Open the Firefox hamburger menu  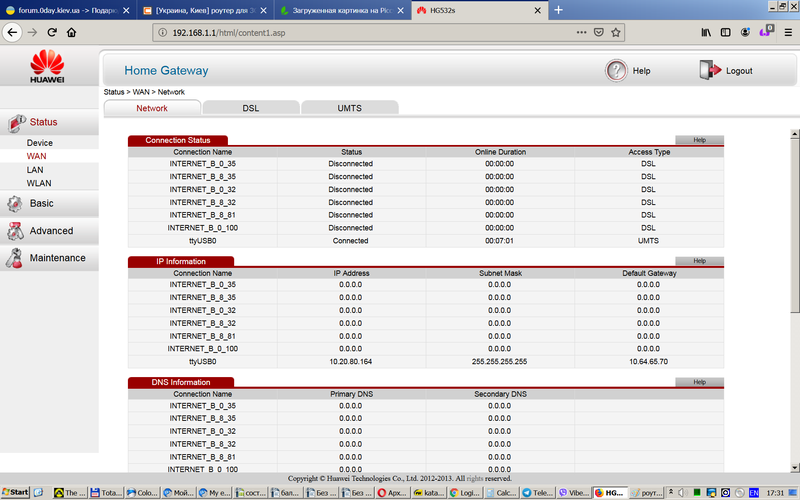click(x=787, y=32)
